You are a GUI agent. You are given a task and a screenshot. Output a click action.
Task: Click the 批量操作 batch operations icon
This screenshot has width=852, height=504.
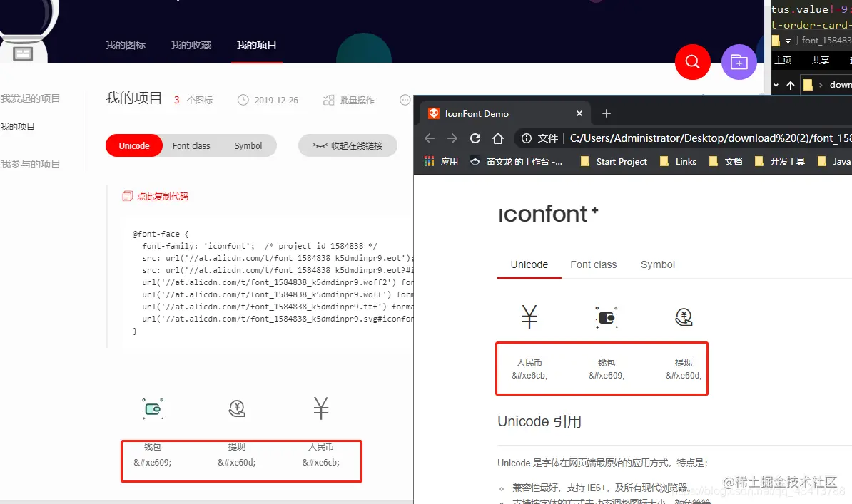point(346,99)
